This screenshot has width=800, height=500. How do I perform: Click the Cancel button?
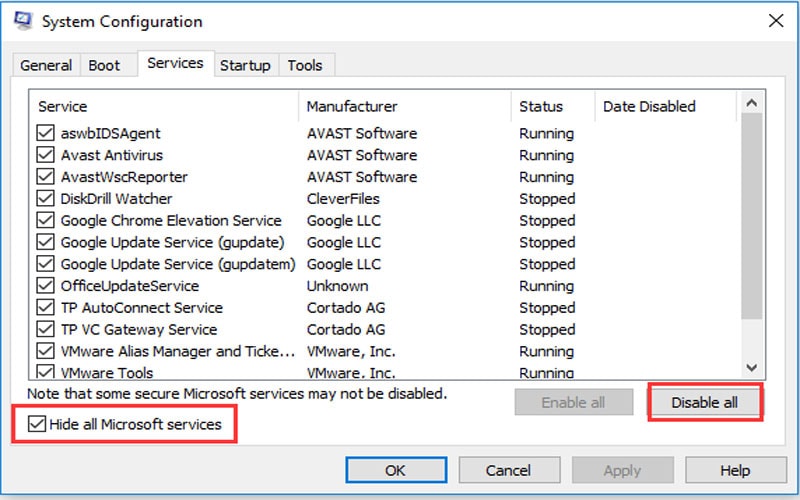coord(509,470)
